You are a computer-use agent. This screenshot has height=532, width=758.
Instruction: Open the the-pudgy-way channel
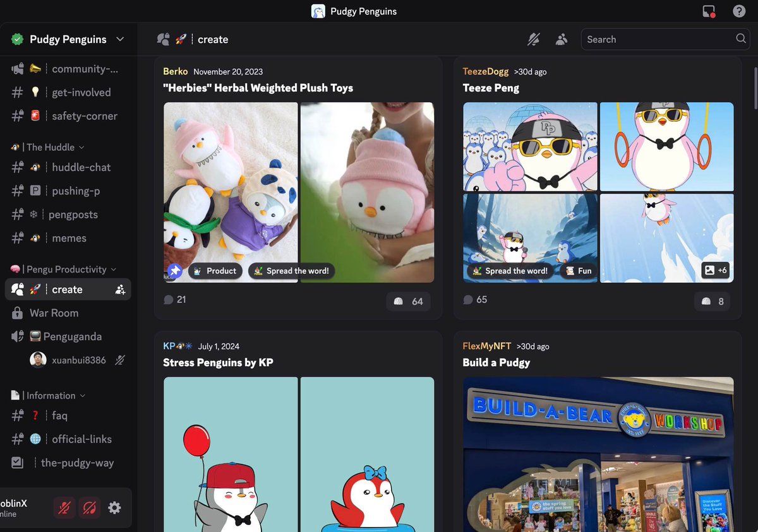point(68,463)
